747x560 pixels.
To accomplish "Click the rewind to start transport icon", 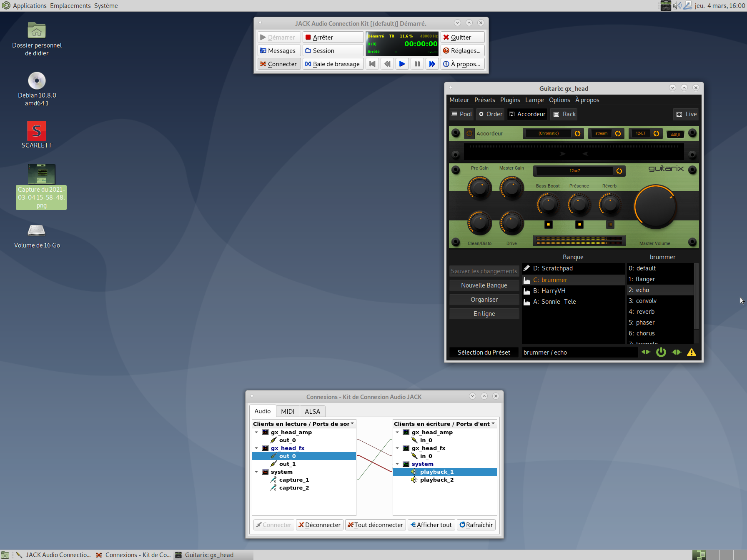I will pyautogui.click(x=372, y=64).
